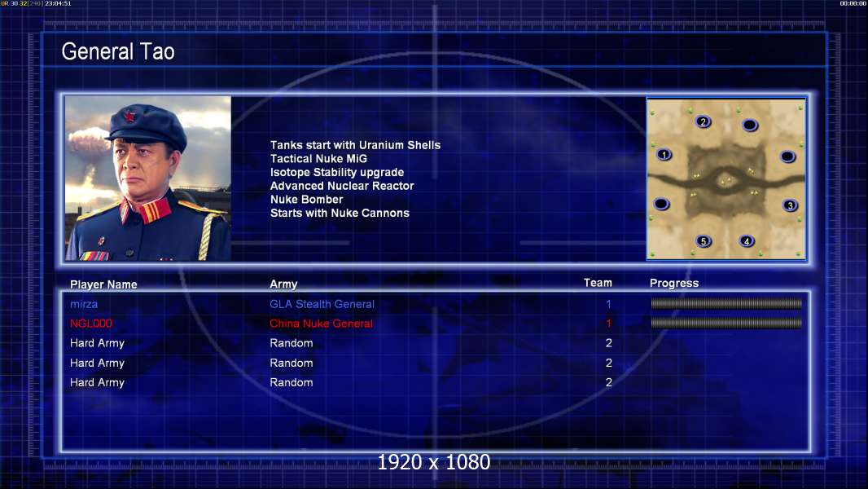
Task: Click the 'Starts with Nuke Cannons' line
Action: pyautogui.click(x=340, y=214)
